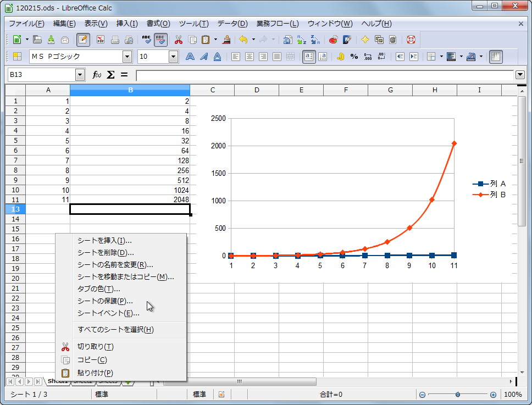Toggle center horizontal alignment

coord(250,56)
